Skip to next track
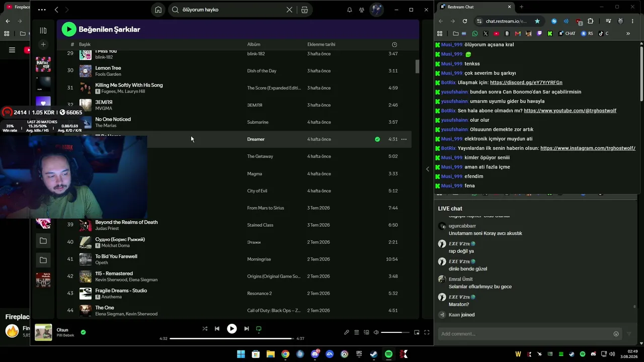The image size is (644, 362). coord(247,329)
